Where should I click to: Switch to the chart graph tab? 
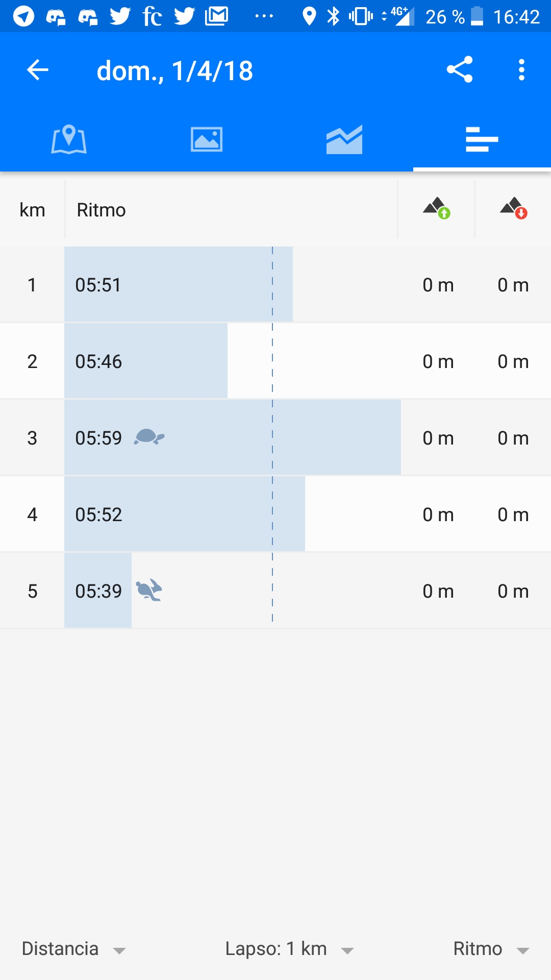click(x=344, y=139)
